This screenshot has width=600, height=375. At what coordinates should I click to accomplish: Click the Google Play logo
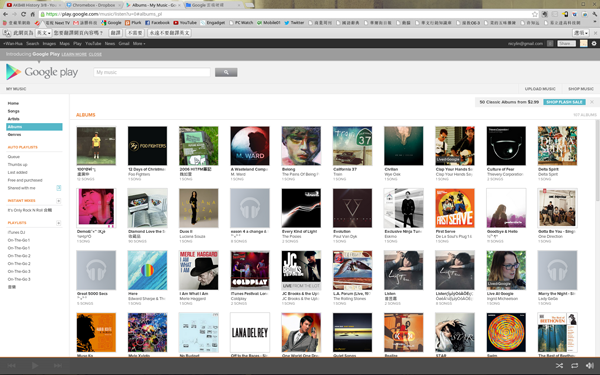tap(42, 72)
